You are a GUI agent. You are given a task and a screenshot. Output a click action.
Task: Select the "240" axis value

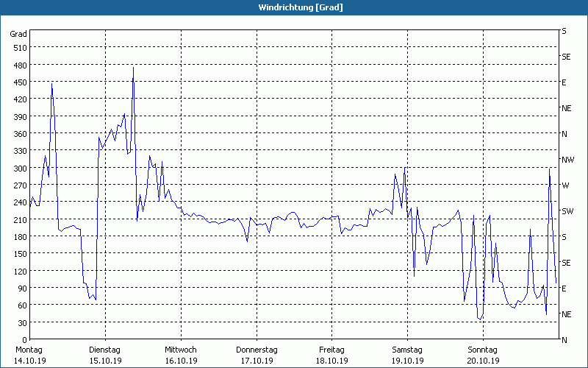(20, 202)
